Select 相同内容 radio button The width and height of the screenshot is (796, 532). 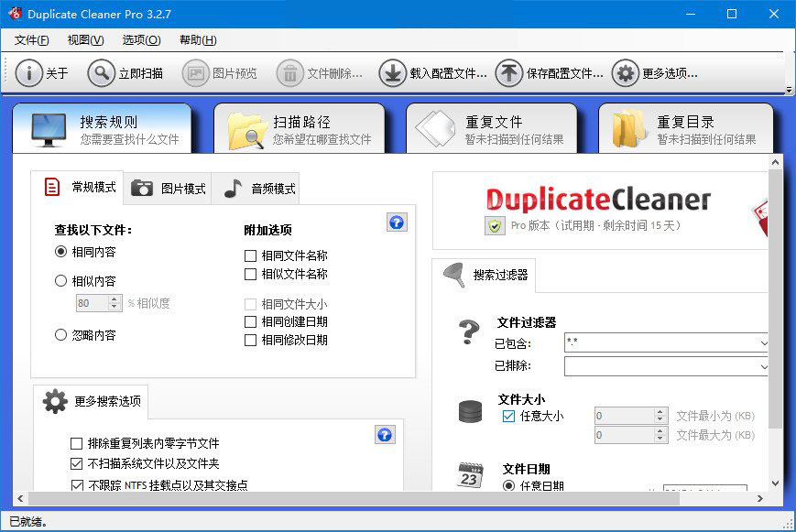tap(60, 252)
